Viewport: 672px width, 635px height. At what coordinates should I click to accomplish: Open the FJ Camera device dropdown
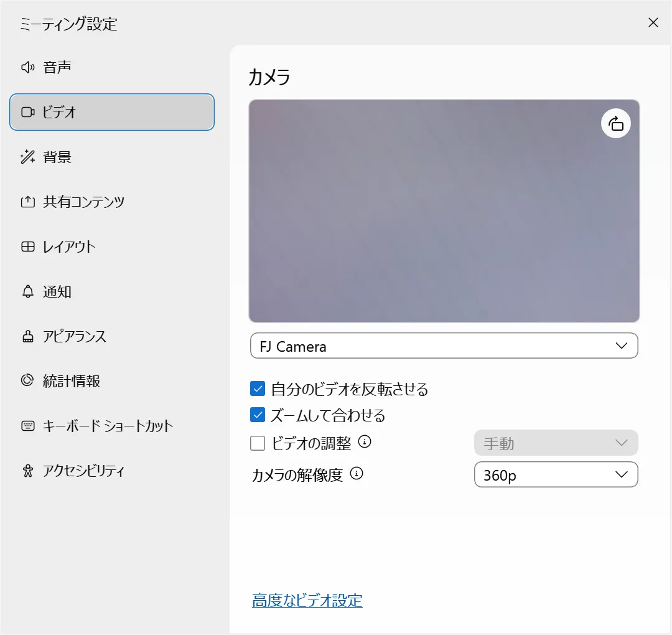click(444, 346)
